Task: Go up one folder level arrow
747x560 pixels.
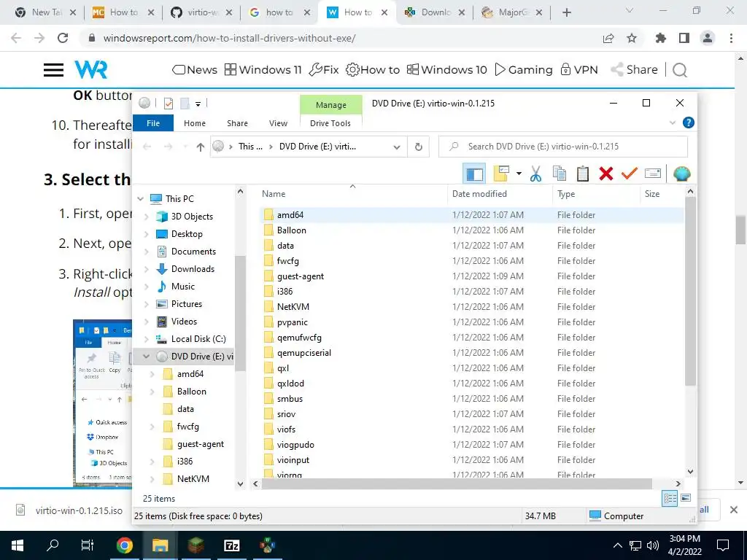Action: pos(201,147)
